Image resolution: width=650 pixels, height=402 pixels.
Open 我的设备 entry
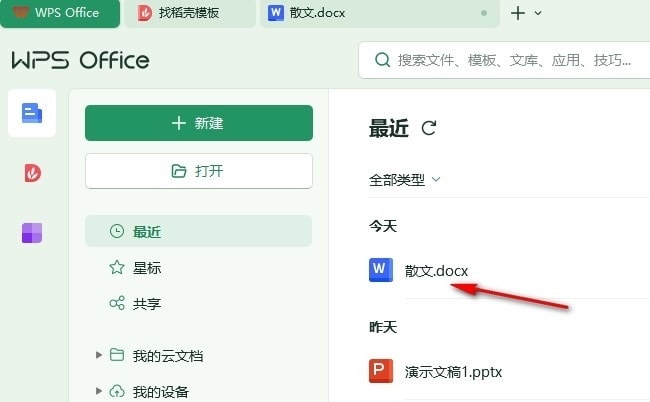161,392
